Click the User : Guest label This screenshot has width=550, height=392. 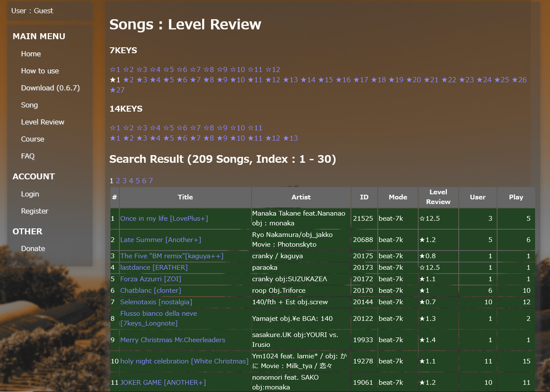(x=32, y=11)
